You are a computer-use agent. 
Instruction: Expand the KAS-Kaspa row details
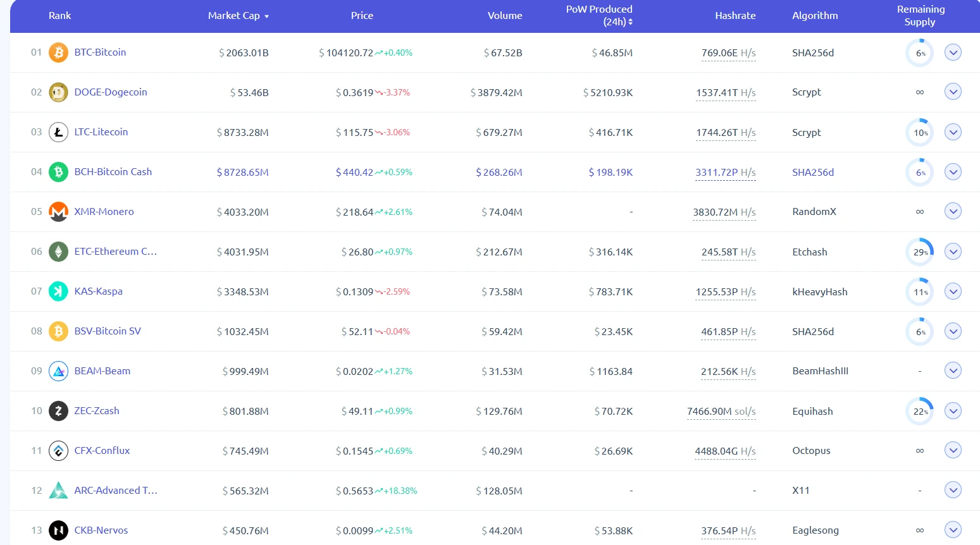pos(953,291)
